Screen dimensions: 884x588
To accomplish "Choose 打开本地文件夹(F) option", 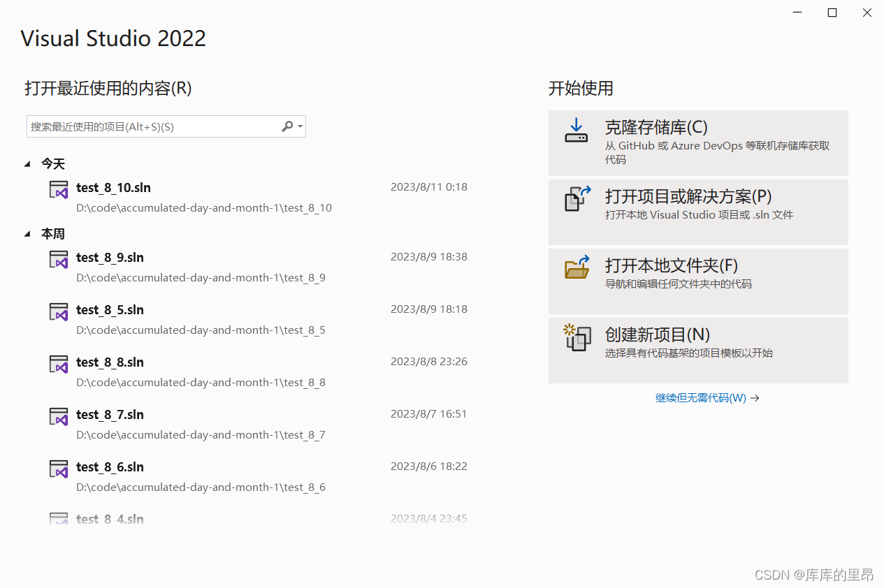I will point(698,281).
